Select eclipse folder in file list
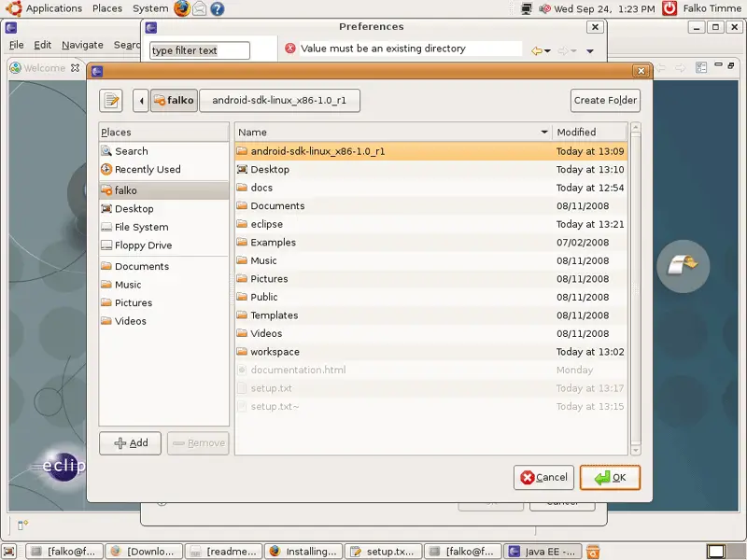 [431, 224]
